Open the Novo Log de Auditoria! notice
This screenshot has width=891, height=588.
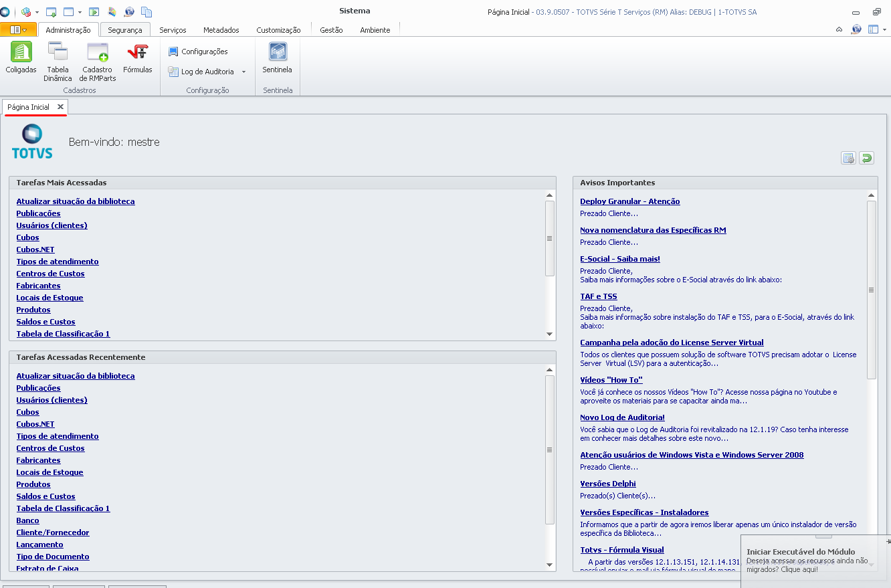point(622,417)
